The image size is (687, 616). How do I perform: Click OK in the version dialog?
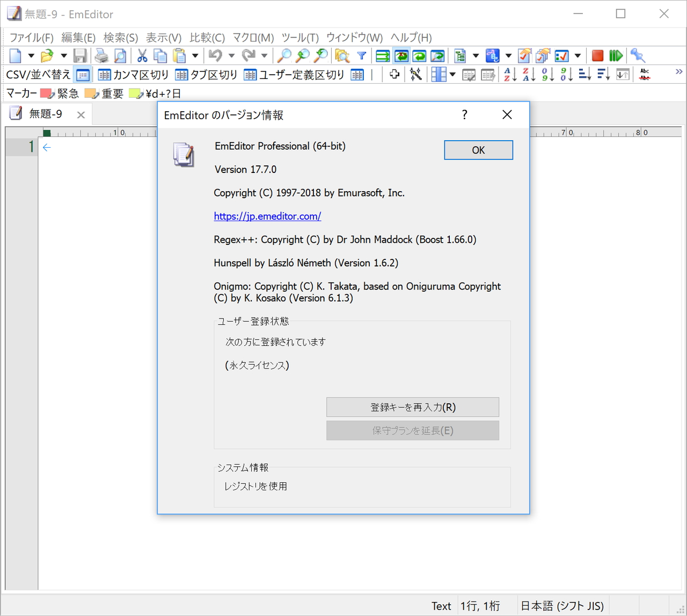[478, 150]
